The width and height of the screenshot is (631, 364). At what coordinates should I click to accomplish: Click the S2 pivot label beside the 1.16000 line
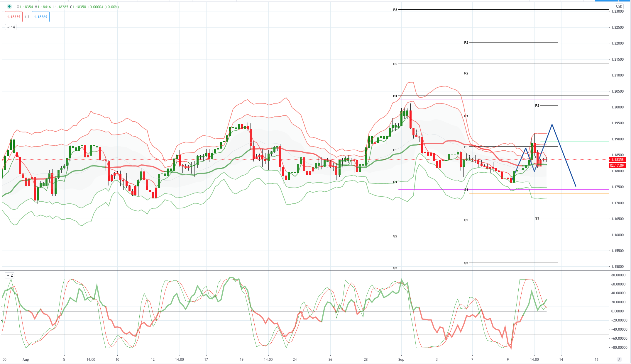(395, 236)
